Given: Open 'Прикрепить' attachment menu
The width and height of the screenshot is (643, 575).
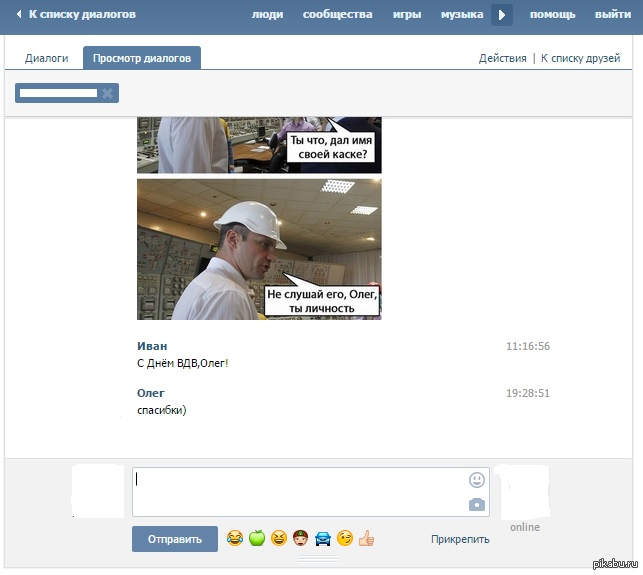Looking at the screenshot, I should [x=460, y=539].
